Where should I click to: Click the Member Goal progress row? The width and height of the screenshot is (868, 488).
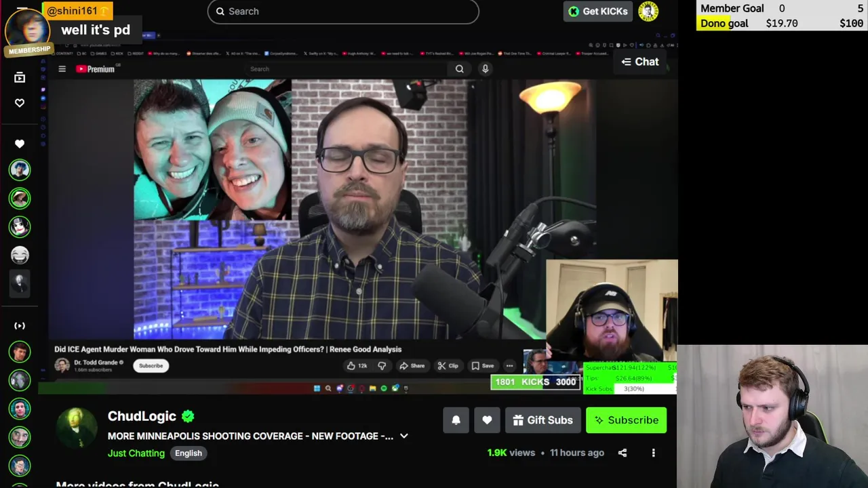(783, 8)
